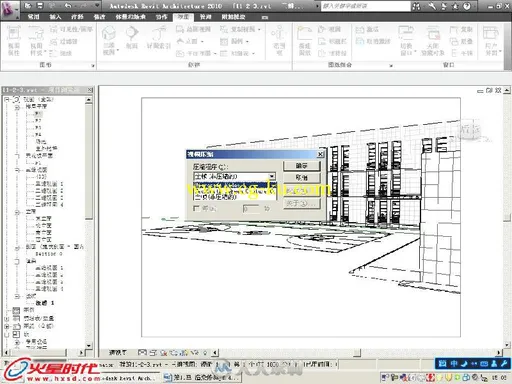Collapse the Floor Plans node in project browser
This screenshot has height=384, width=512.
point(17,107)
